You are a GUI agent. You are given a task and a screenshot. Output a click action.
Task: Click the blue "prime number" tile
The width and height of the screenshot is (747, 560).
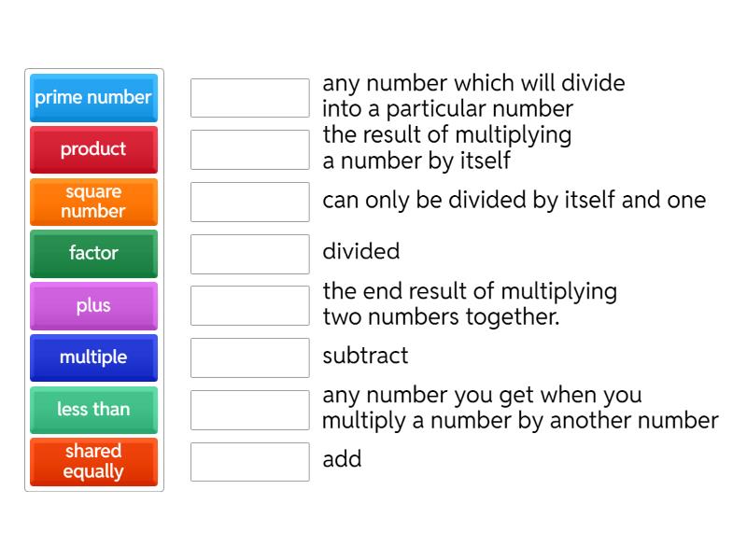93,97
